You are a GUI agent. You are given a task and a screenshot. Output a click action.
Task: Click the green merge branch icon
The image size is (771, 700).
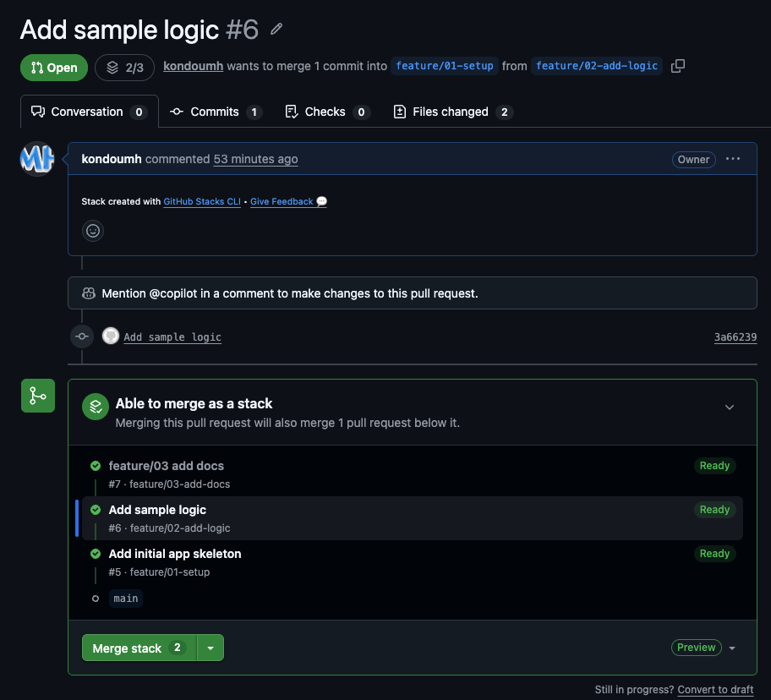click(38, 396)
